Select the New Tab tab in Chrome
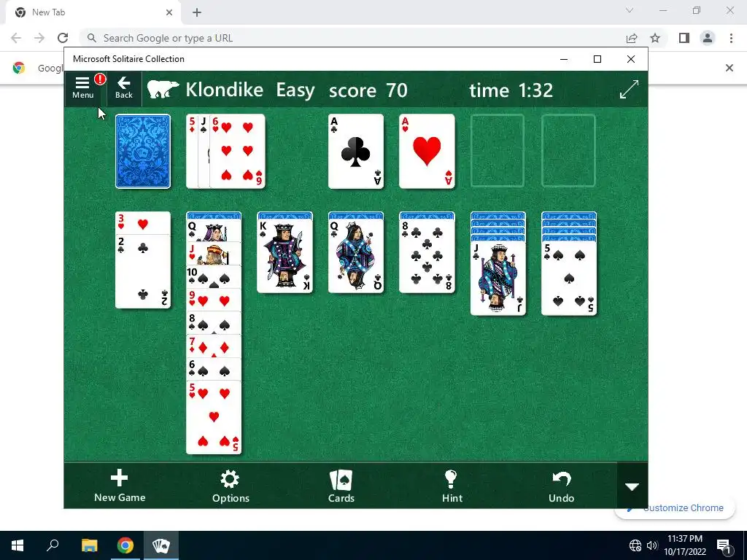Screen dimensions: 747x560 [x=93, y=12]
